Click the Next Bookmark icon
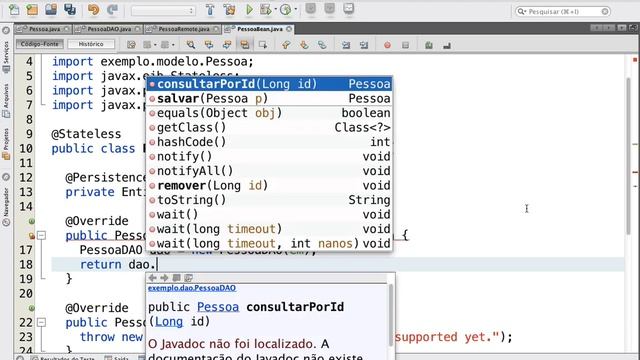Screen dimensions: 640x360 pyautogui.click(x=304, y=45)
